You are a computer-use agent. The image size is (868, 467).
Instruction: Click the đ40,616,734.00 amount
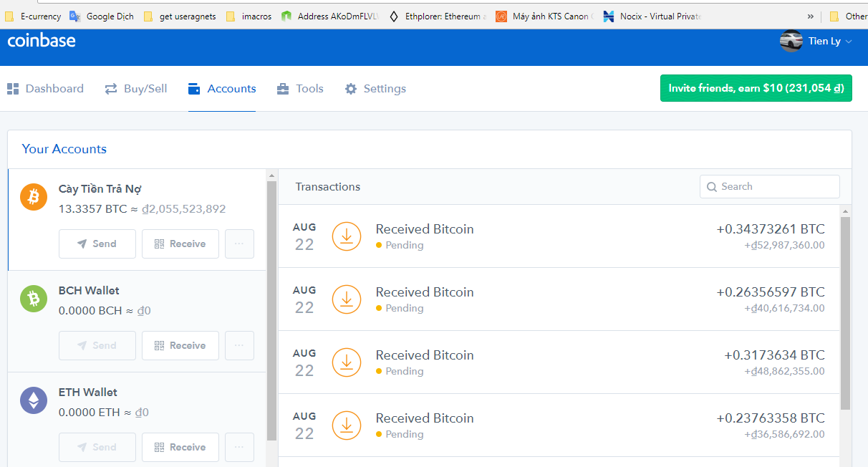point(784,308)
